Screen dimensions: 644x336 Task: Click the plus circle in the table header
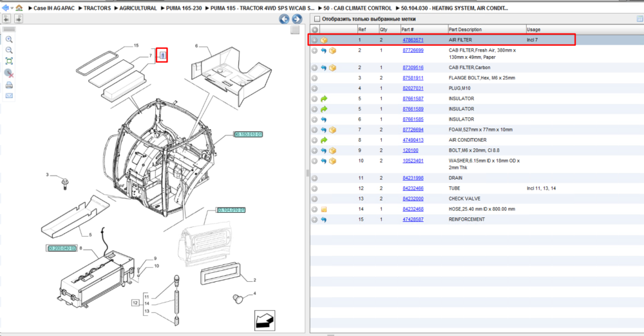315,30
